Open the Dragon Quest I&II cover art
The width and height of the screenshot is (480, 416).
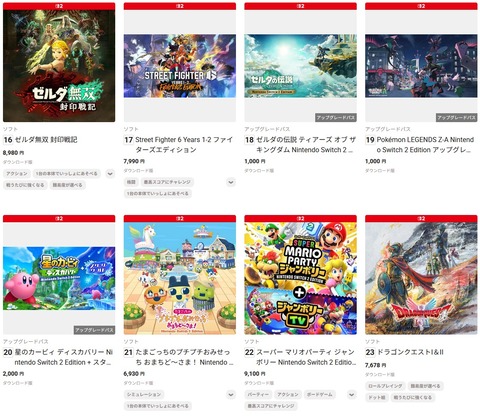421,278
